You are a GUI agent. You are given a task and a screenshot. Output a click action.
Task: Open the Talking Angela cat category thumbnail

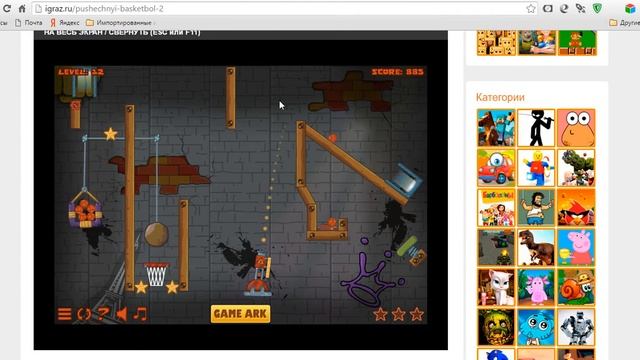(x=496, y=287)
